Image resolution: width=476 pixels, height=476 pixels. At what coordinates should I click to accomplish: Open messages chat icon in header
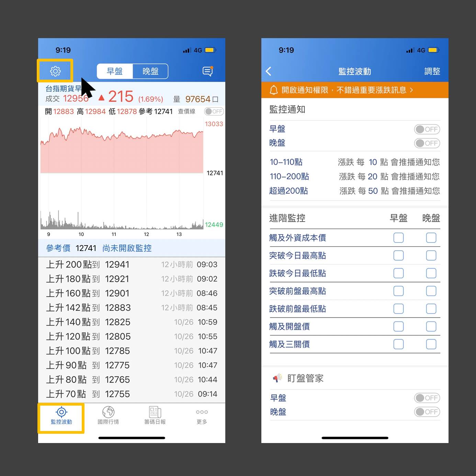pyautogui.click(x=208, y=71)
